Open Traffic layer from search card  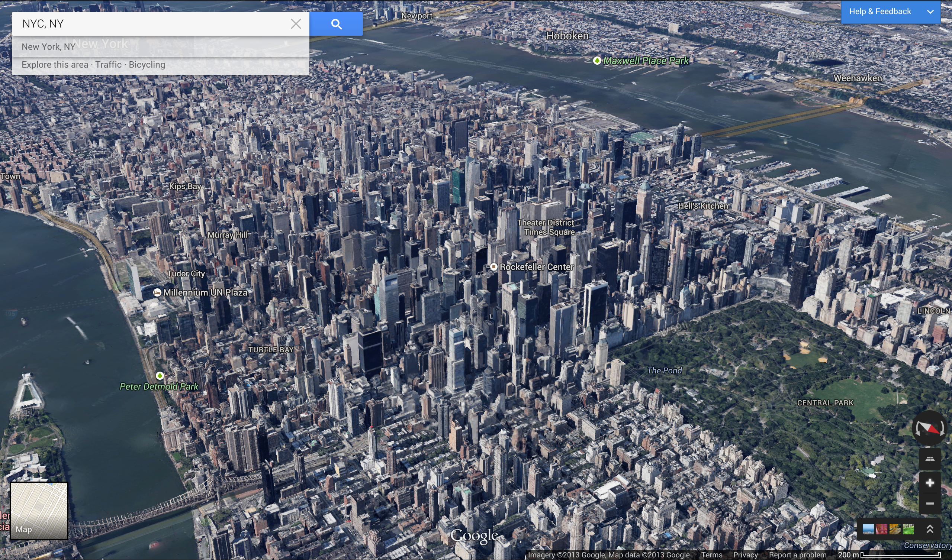[x=108, y=65]
